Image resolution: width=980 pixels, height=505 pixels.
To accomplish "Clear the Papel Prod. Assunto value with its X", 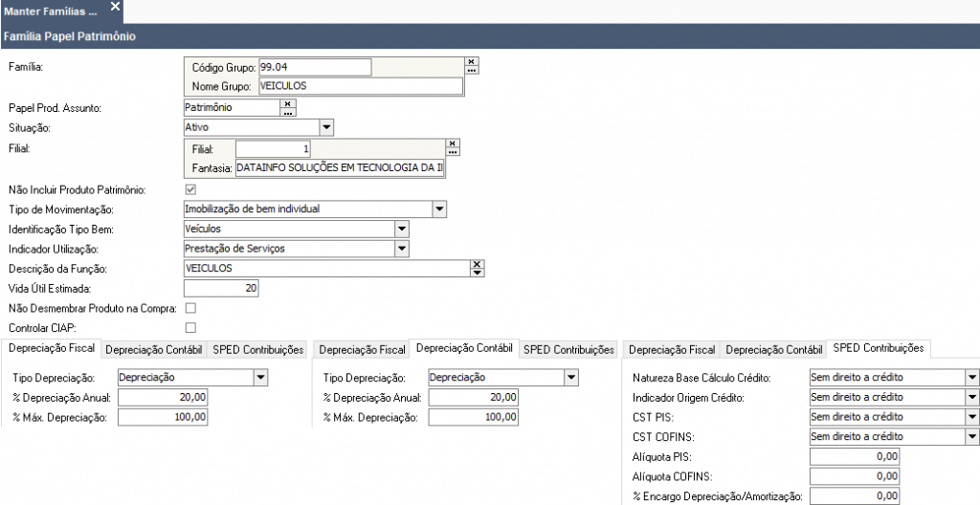I will 287,103.
